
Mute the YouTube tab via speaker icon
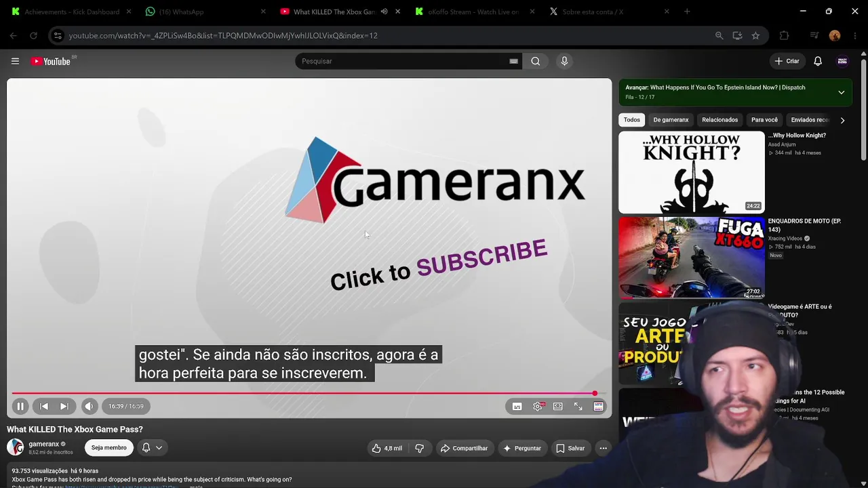point(384,12)
